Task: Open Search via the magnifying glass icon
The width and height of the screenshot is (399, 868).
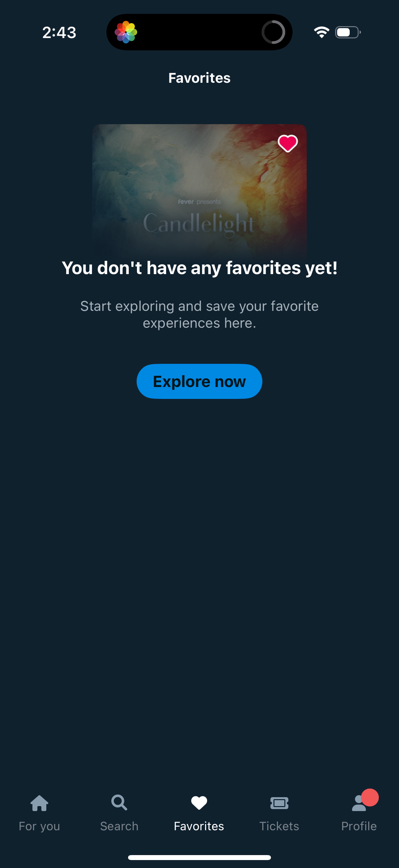Action: [119, 803]
